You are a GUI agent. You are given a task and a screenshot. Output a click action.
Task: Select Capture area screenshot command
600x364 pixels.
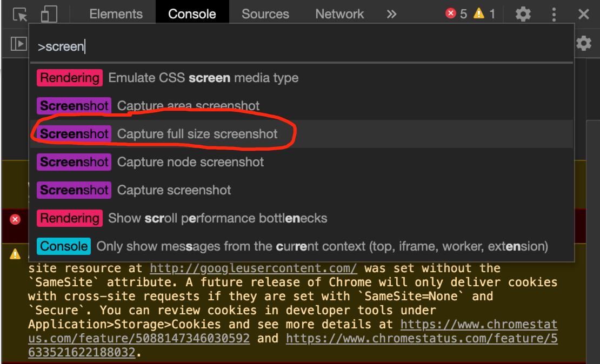tap(188, 106)
